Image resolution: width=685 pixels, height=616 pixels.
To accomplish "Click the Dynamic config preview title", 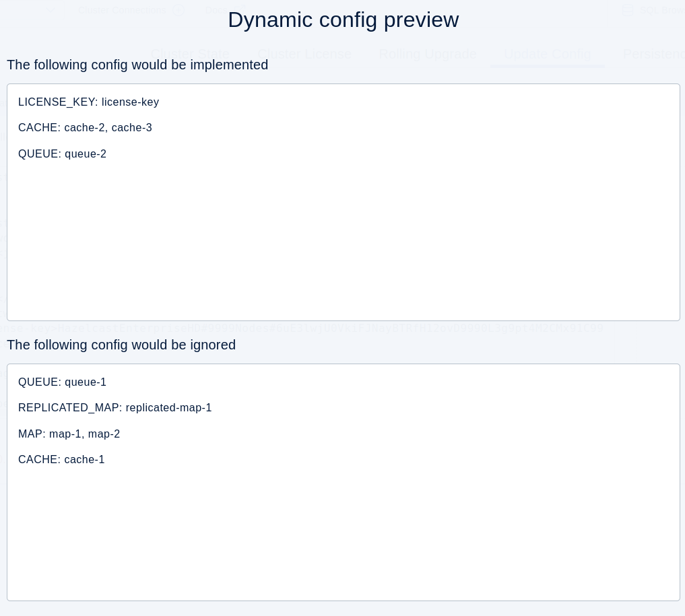I will (x=343, y=20).
